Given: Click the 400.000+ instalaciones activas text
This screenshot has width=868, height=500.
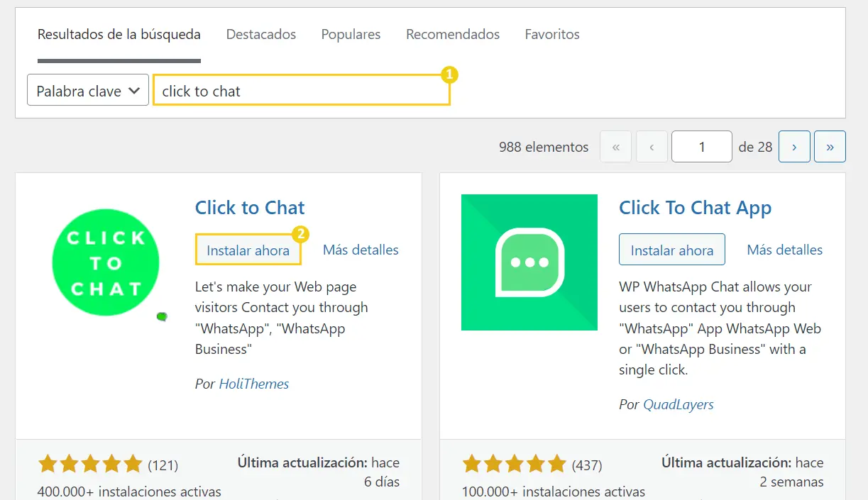Looking at the screenshot, I should [129, 491].
